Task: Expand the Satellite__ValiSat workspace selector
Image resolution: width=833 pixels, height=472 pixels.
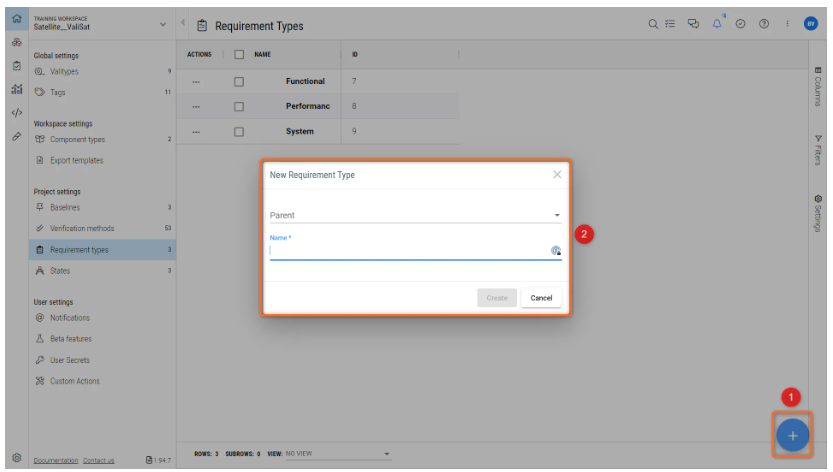Action: coord(163,25)
